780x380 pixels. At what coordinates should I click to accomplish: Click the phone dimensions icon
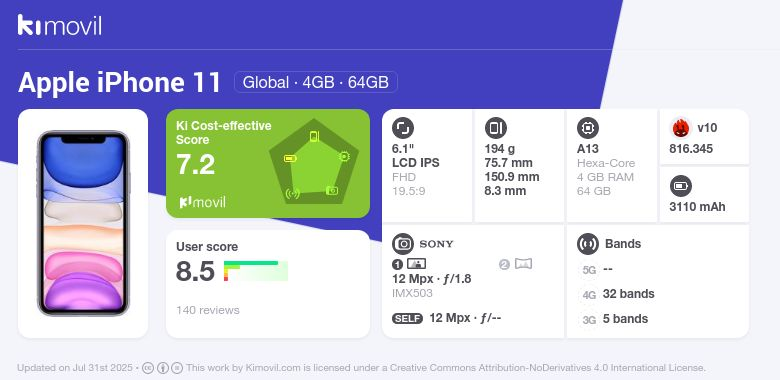pyautogui.click(x=495, y=128)
